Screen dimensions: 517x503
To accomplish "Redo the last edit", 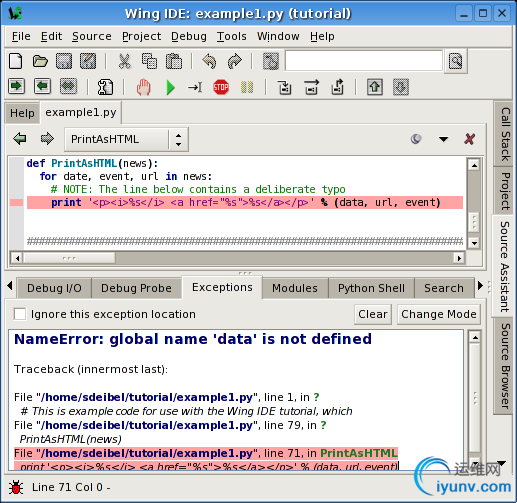I will click(x=235, y=61).
